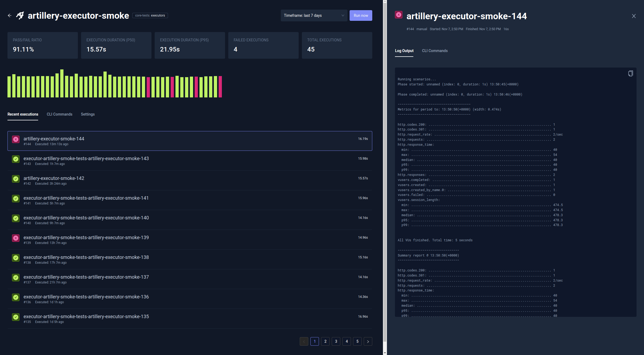Go to next page with chevron
The image size is (644, 355).
tap(368, 341)
